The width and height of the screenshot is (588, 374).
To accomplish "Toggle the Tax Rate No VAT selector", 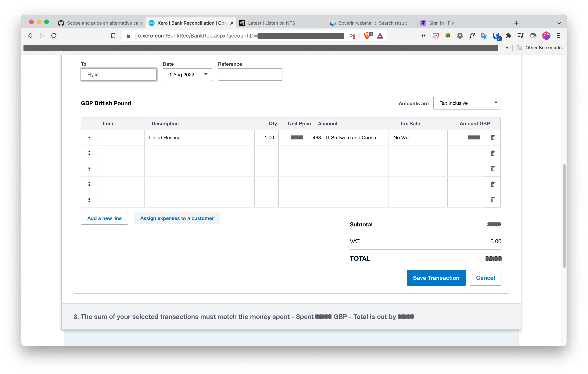I will tap(418, 138).
